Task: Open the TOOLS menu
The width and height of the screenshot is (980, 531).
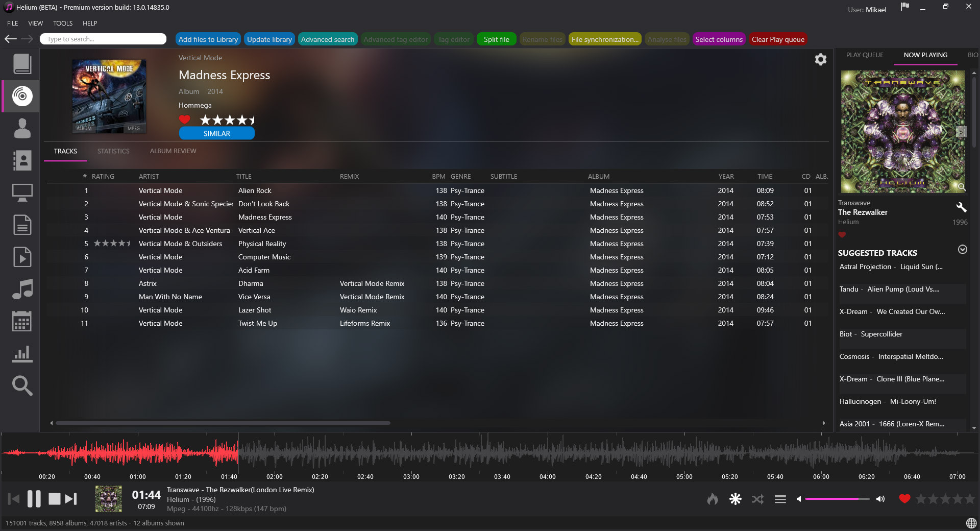Action: point(63,23)
